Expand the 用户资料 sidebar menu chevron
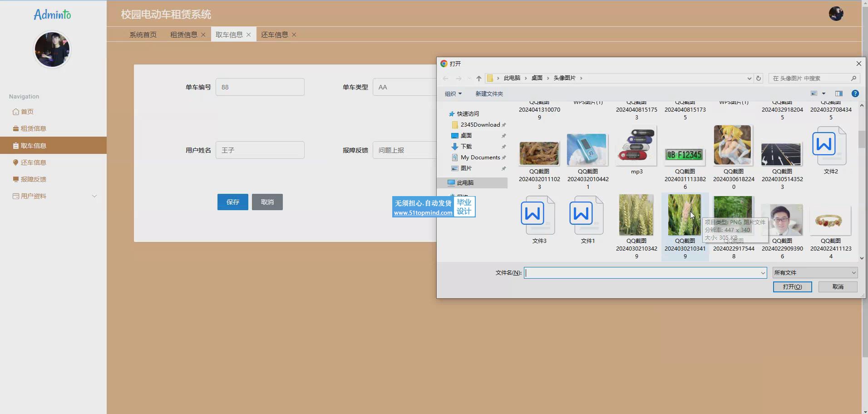Viewport: 868px width, 414px height. point(94,196)
